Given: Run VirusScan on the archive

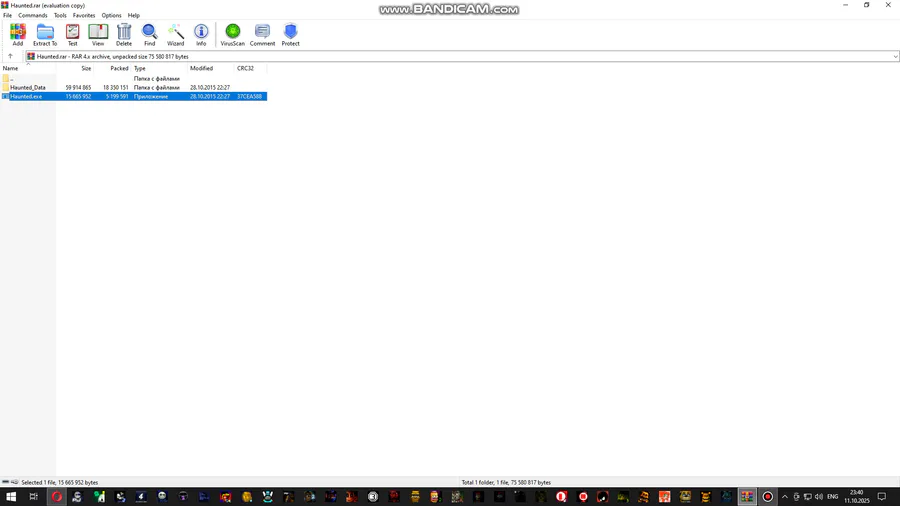Looking at the screenshot, I should (232, 34).
